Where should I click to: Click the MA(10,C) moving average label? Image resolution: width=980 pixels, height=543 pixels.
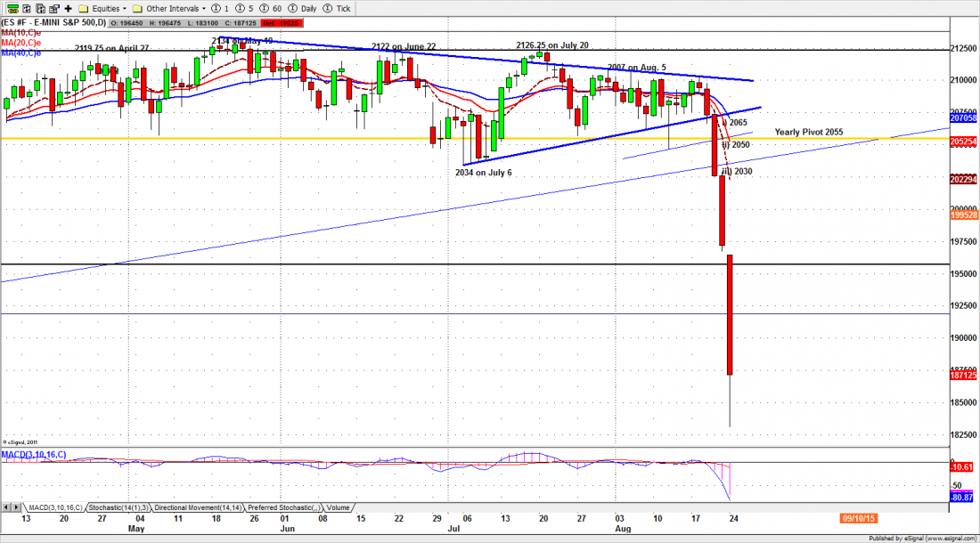pos(21,35)
